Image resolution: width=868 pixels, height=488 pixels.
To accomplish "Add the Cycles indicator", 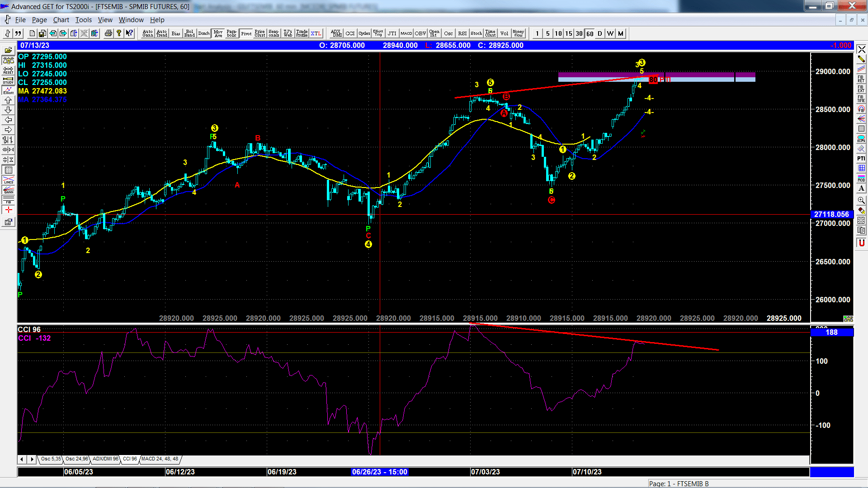I will (x=364, y=33).
